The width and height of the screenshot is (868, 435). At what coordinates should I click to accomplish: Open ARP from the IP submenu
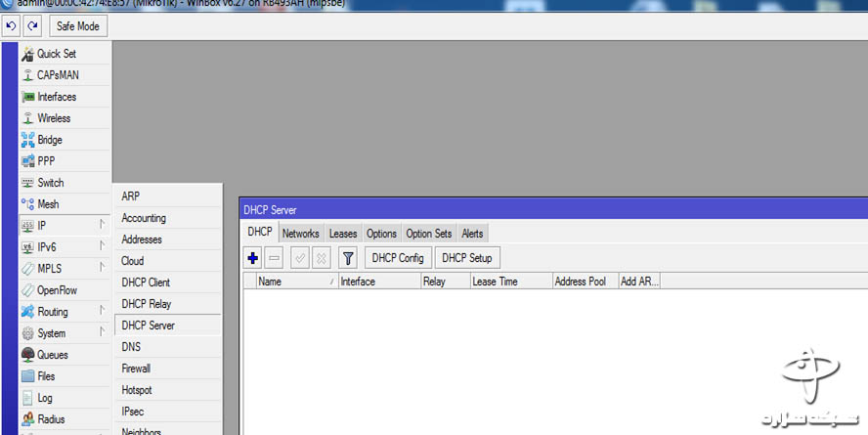click(168, 196)
